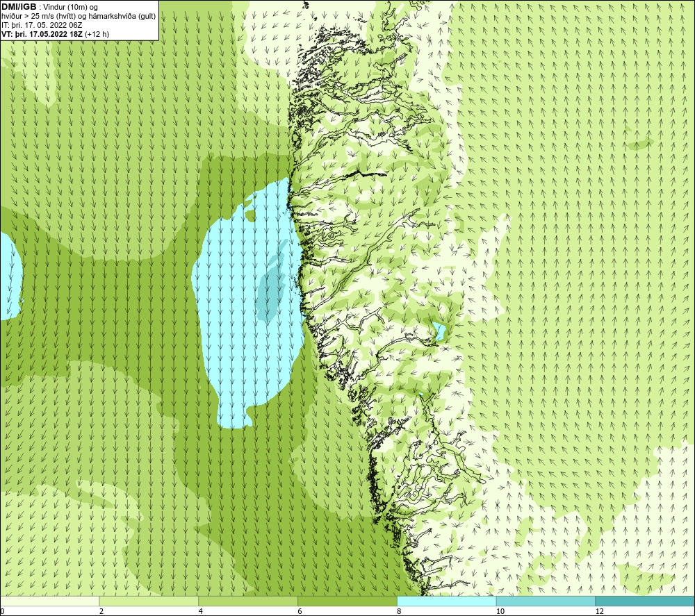Screen dimensions: 695x616
Task: Click the 'DMI/IGB' title text
Action: (x=19, y=7)
